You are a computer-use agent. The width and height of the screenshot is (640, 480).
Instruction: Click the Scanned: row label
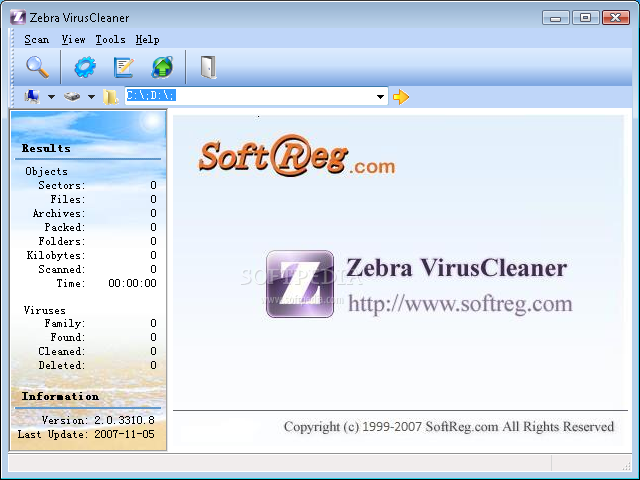pos(62,269)
